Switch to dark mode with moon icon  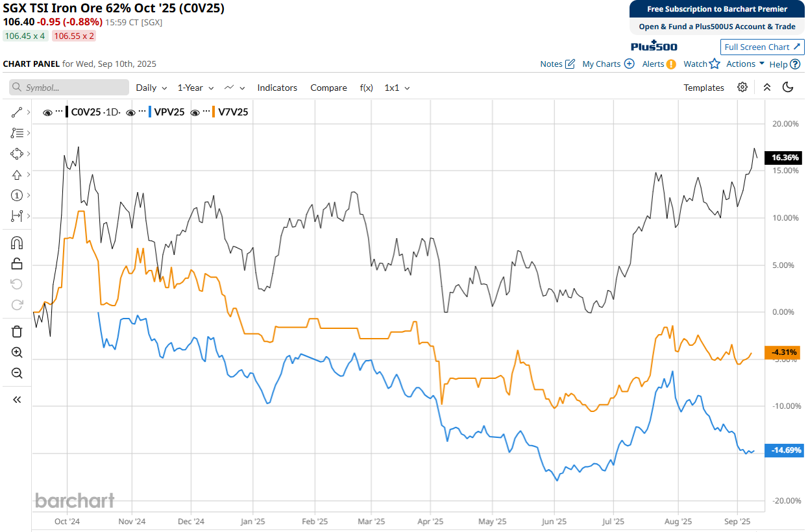(788, 88)
